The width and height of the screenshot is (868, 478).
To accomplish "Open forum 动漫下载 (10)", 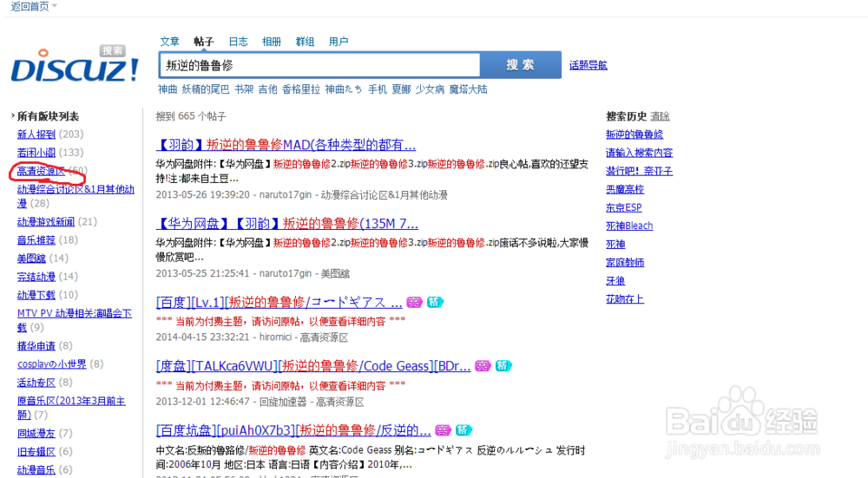I will pos(36,295).
